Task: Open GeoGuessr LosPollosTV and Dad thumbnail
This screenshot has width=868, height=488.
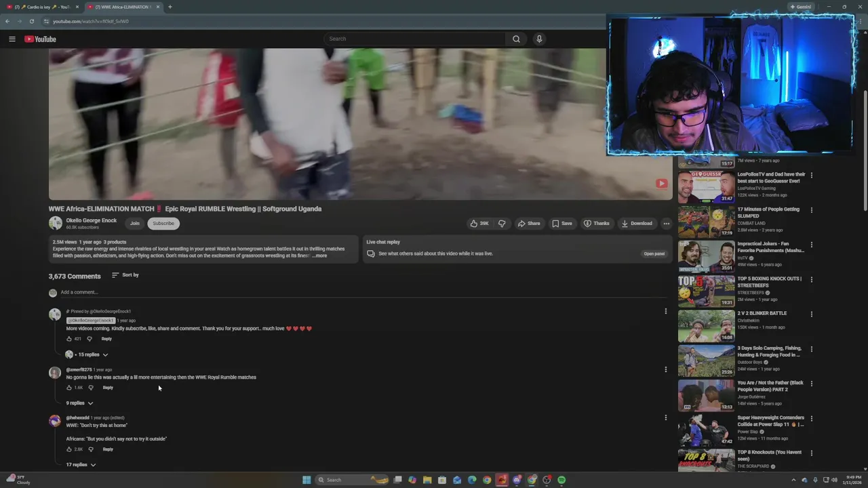Action: 706,186
